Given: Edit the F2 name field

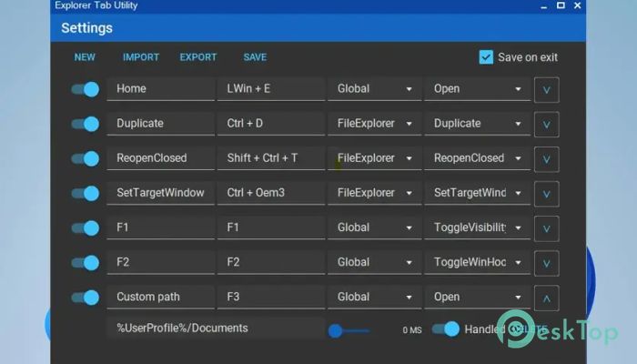Looking at the screenshot, I should click(161, 262).
